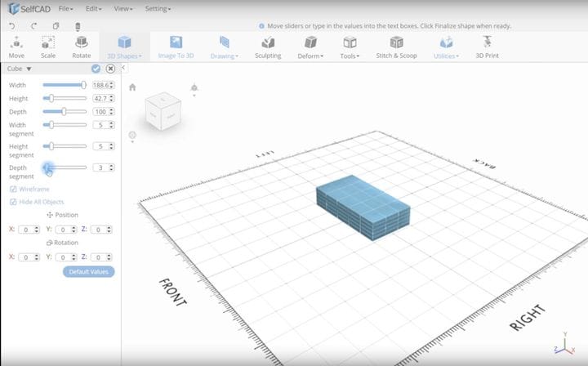Open the Setting menu

158,8
